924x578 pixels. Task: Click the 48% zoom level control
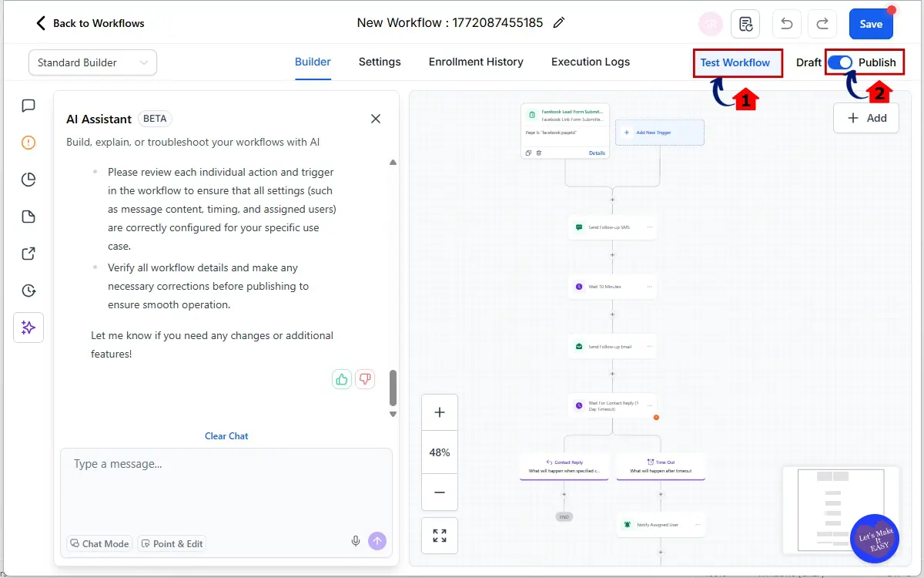(x=439, y=452)
